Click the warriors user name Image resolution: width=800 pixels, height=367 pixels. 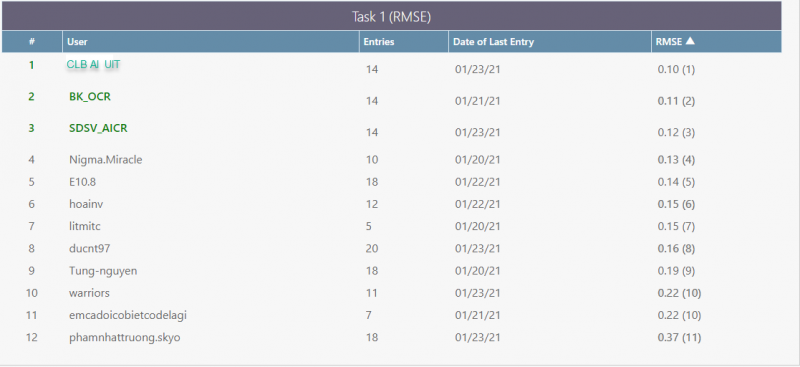pos(89,293)
